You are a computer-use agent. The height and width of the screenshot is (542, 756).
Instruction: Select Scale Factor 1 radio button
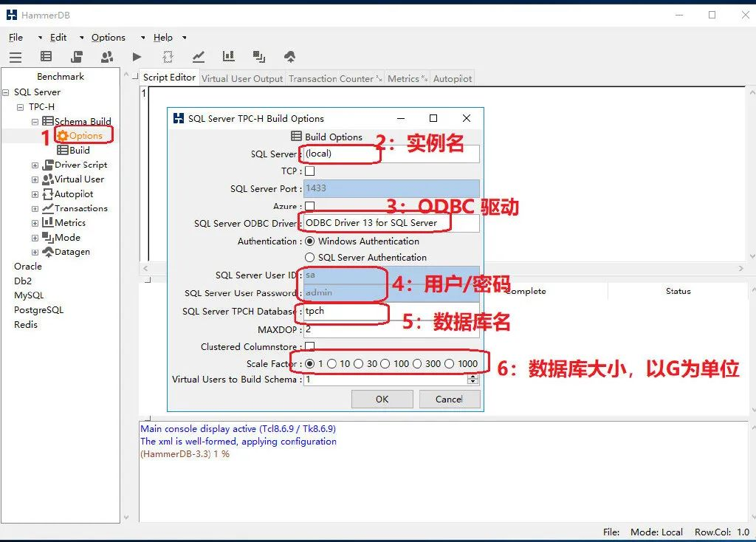pos(310,363)
